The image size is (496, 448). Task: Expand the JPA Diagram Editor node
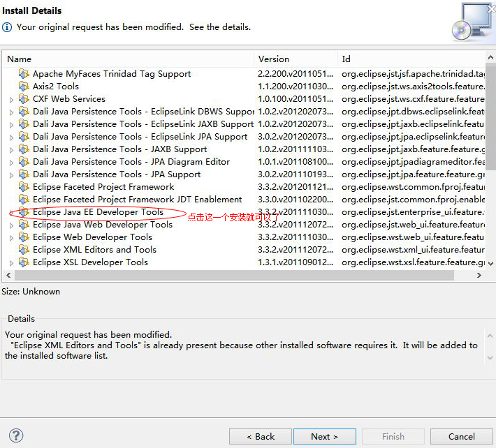(x=11, y=163)
